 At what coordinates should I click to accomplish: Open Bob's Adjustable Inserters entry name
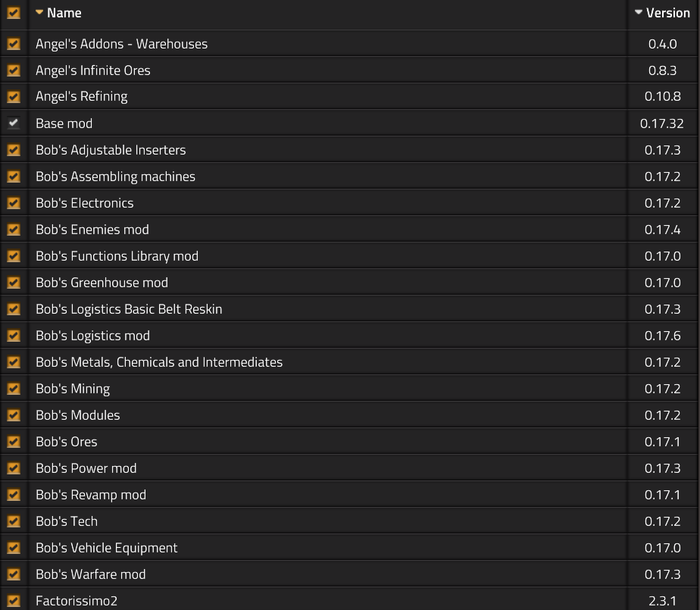[111, 150]
